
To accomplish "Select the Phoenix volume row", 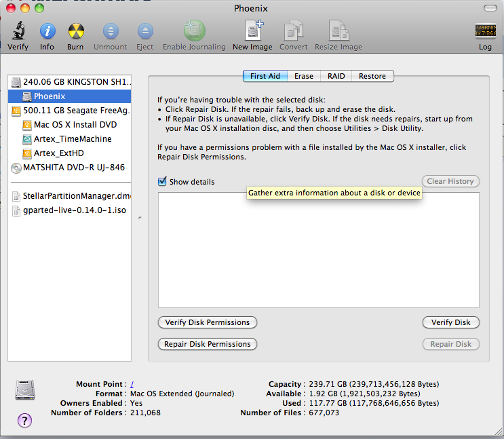I will click(69, 96).
